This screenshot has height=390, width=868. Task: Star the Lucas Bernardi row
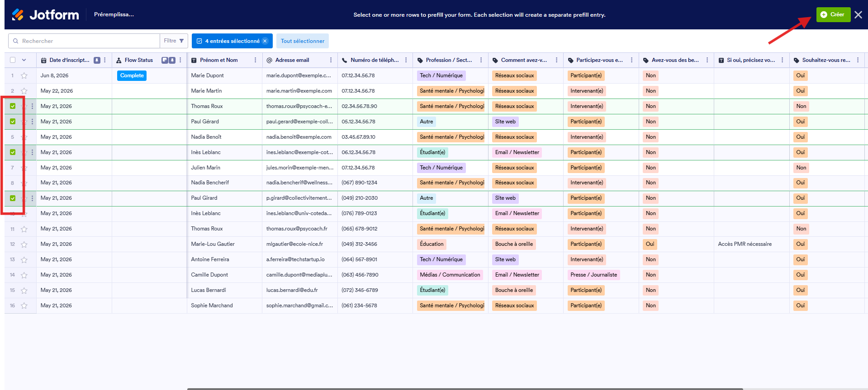point(24,291)
